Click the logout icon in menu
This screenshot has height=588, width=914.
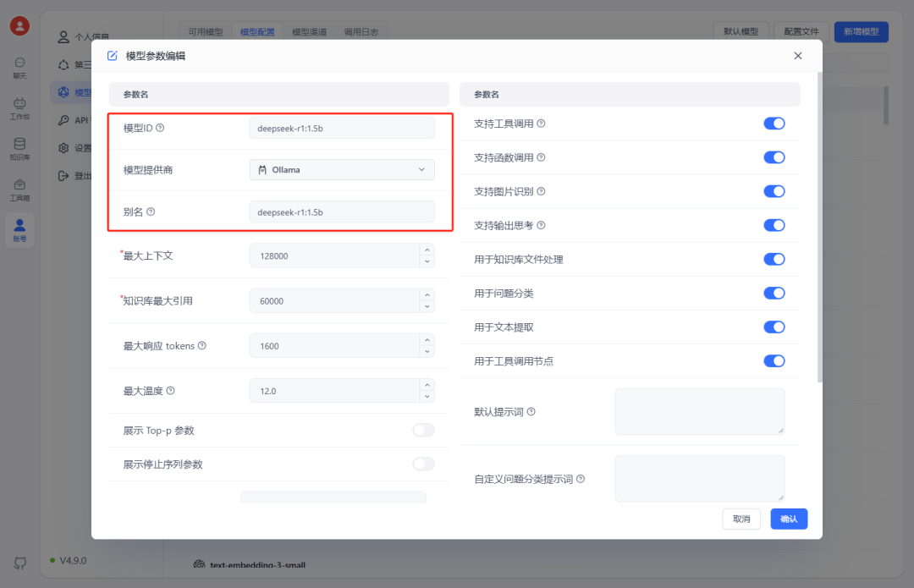(63, 175)
